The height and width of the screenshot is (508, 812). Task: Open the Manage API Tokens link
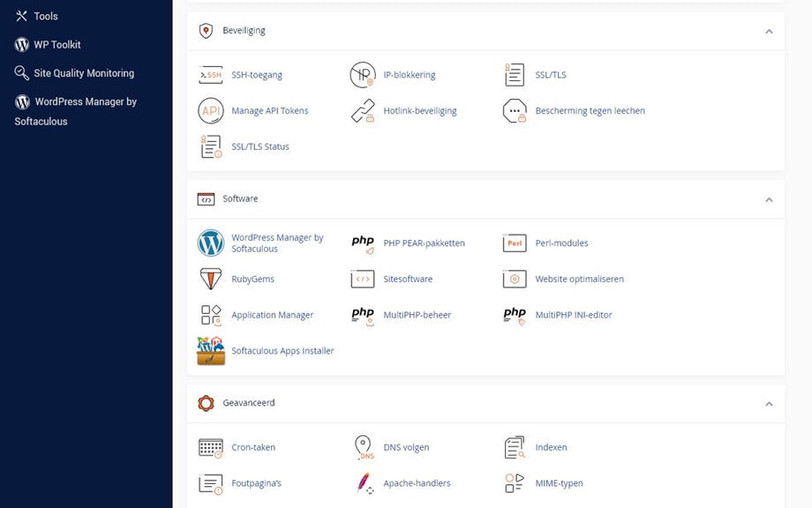[x=270, y=111]
